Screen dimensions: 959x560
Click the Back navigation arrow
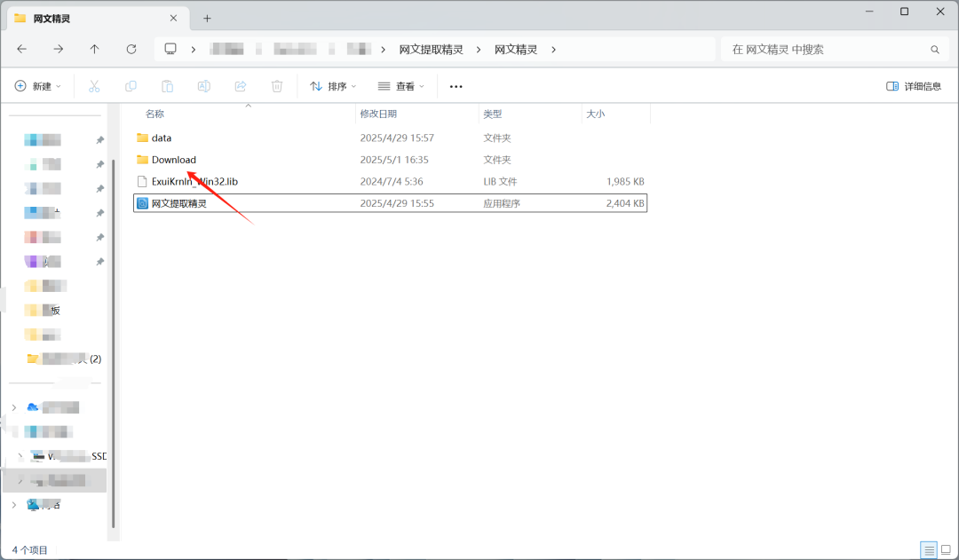pyautogui.click(x=21, y=49)
